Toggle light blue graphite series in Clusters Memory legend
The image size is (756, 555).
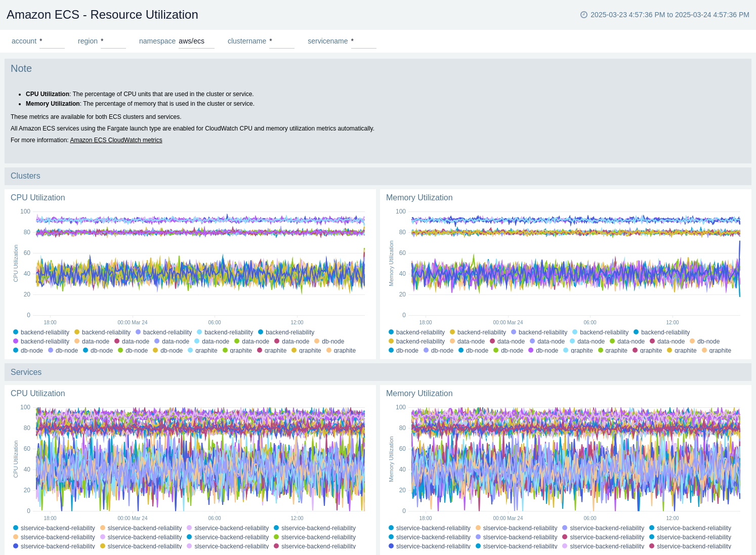(x=578, y=351)
